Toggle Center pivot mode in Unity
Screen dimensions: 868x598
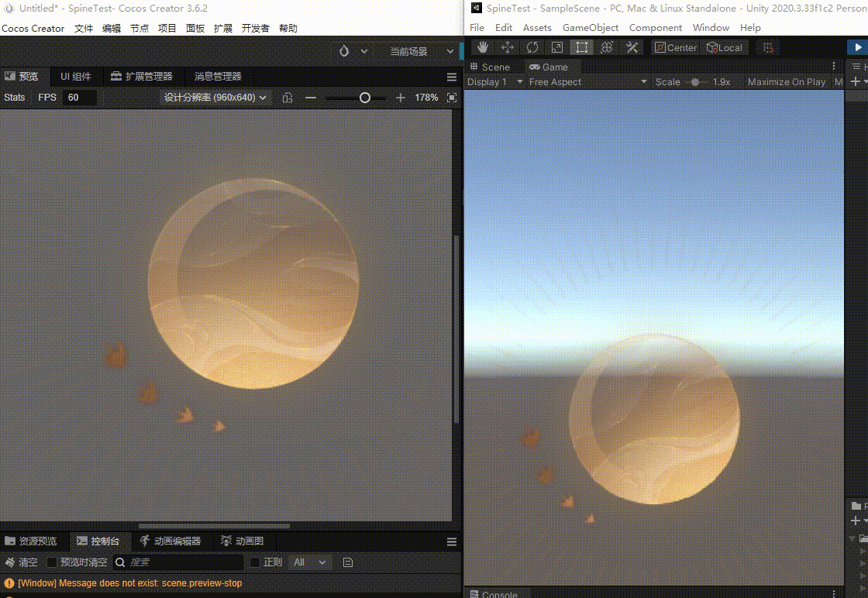click(676, 47)
